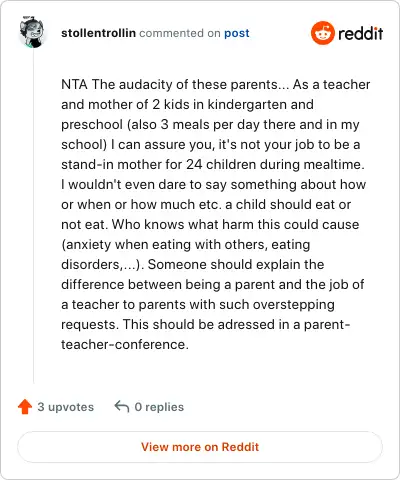The width and height of the screenshot is (400, 480).
Task: Click the reply arrow icon
Action: pos(122,407)
